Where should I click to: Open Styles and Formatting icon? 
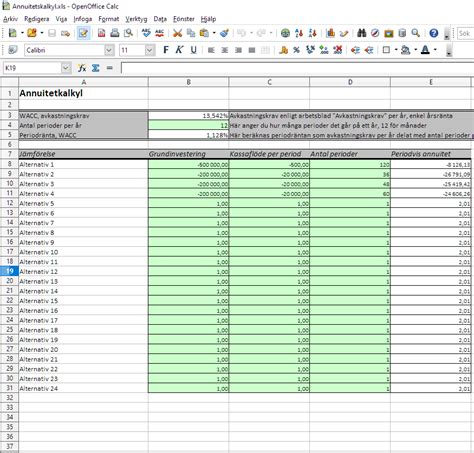point(12,50)
